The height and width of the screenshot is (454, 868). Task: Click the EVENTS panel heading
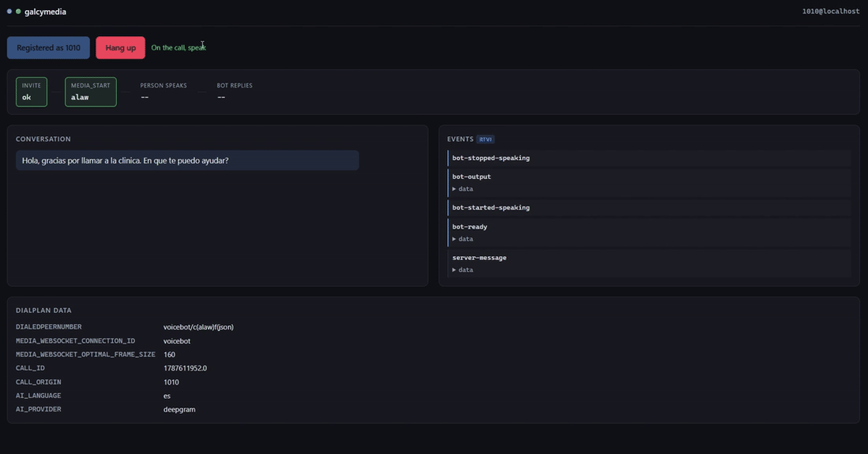pos(461,139)
